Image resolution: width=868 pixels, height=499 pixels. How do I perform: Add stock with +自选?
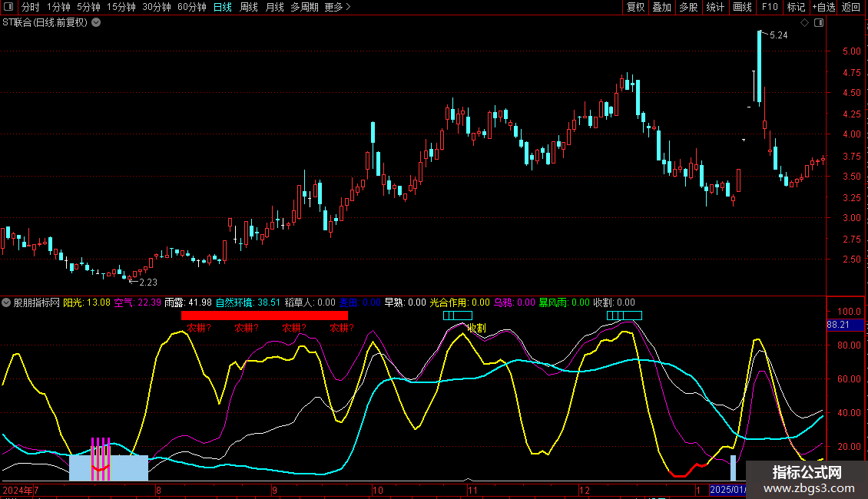(823, 7)
